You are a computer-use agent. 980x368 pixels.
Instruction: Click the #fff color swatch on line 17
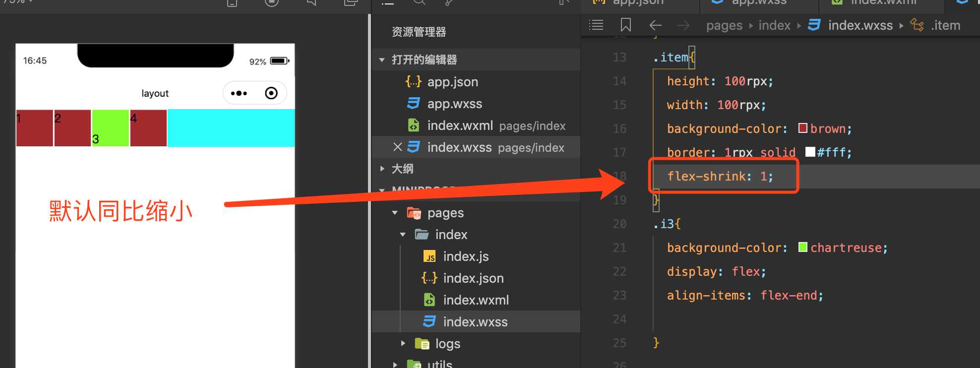[x=810, y=152]
